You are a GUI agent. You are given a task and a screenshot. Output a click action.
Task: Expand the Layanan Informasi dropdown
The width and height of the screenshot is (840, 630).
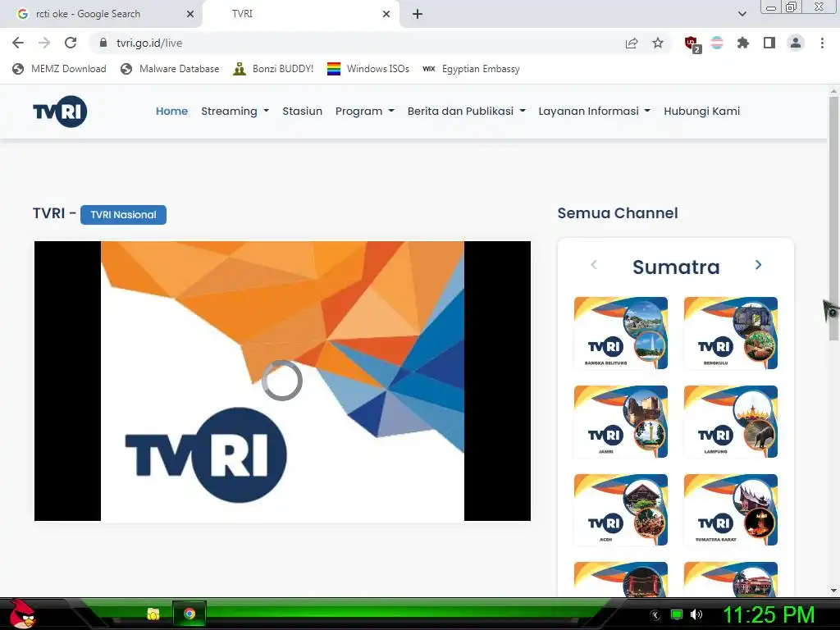(594, 111)
